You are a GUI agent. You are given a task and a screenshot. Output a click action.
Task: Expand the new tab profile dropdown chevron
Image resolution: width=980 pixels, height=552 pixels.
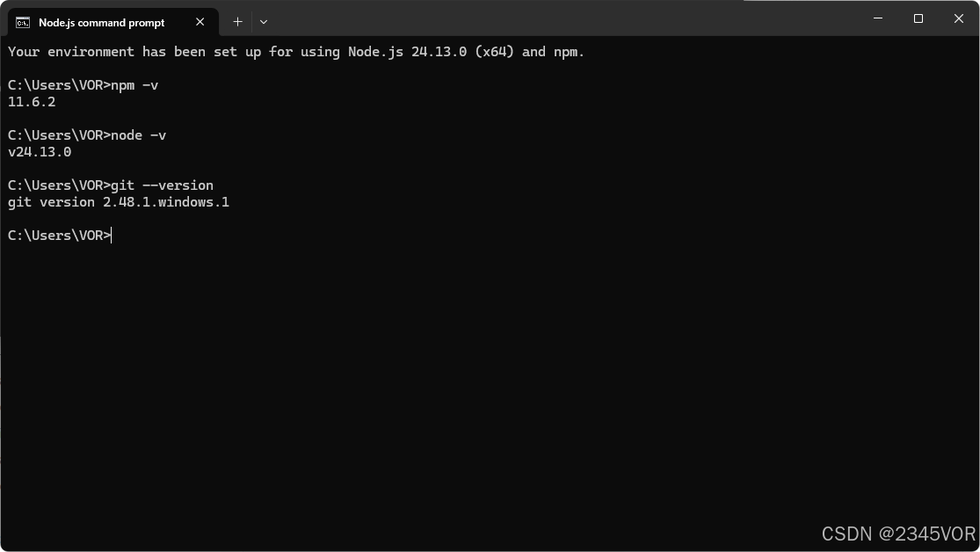[264, 22]
